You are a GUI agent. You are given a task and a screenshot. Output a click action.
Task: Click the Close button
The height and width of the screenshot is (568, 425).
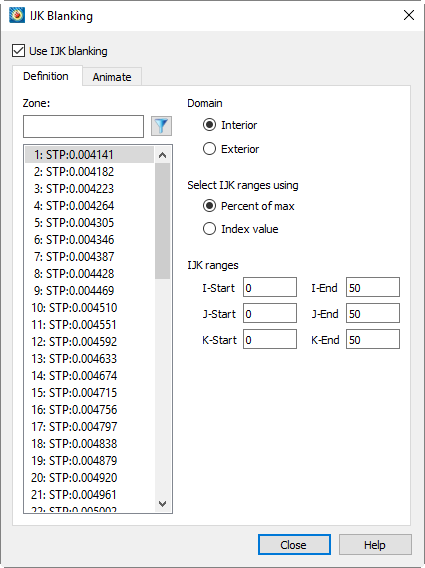[x=294, y=544]
